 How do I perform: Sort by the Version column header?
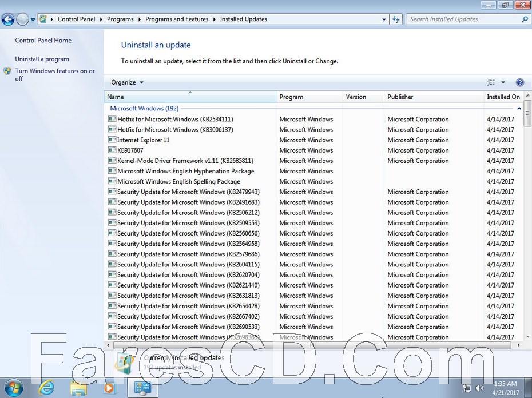tap(363, 97)
